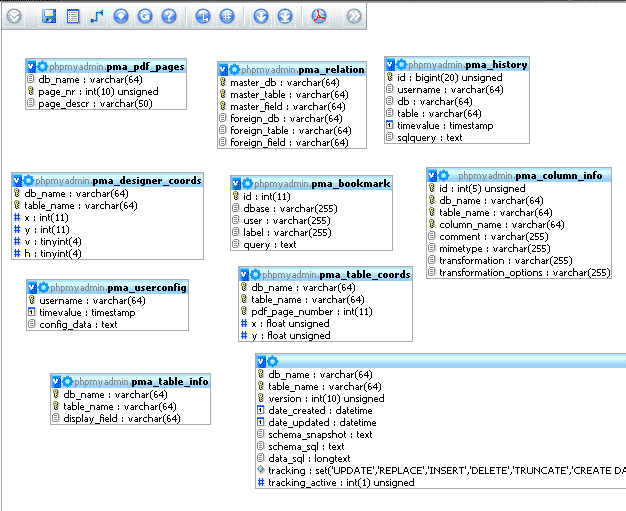Click the phpmyadmin.pma_table_coords table title

click(x=337, y=275)
